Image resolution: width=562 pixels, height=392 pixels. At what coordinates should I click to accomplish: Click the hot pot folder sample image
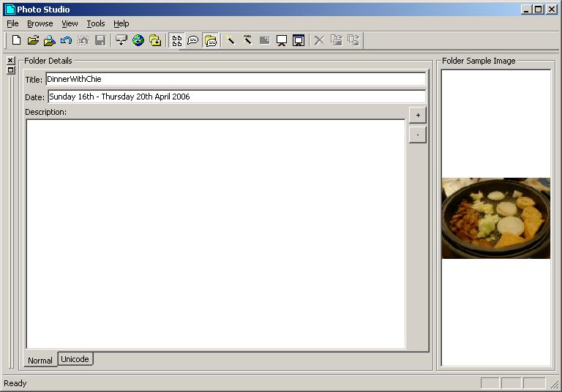[x=495, y=218]
